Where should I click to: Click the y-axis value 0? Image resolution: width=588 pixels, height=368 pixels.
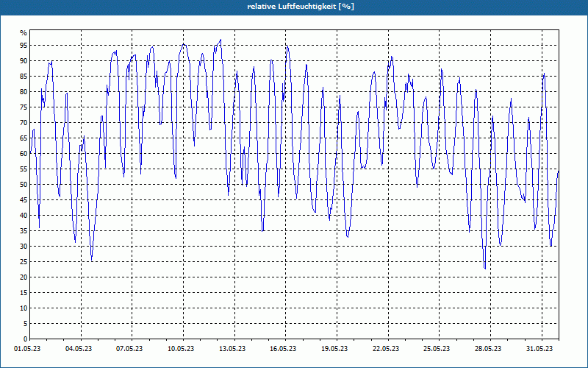[26, 339]
